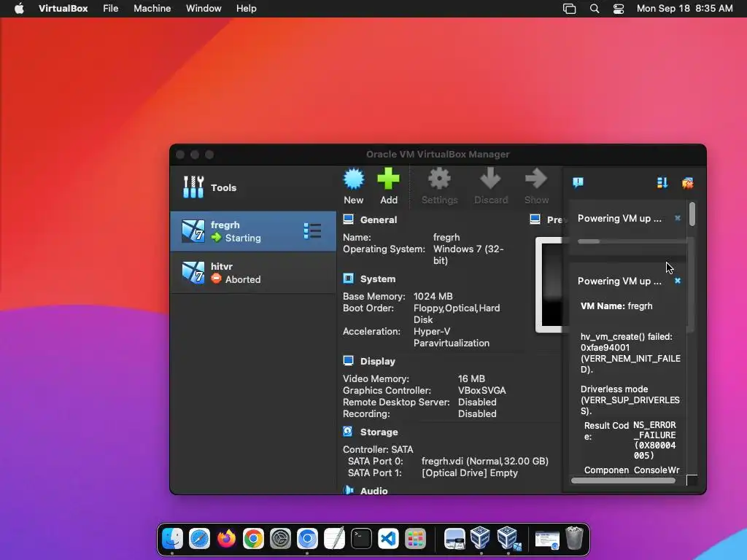
Task: Open the File menu
Action: click(x=111, y=9)
